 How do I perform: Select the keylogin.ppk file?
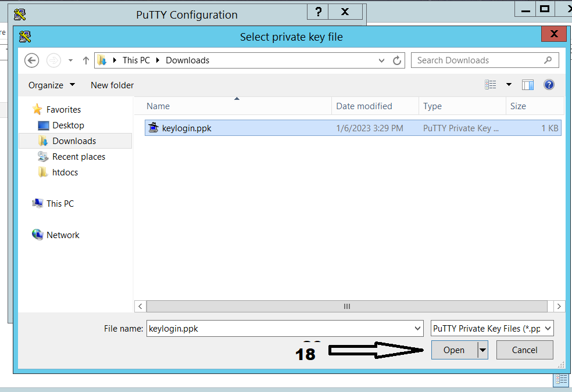(x=187, y=128)
